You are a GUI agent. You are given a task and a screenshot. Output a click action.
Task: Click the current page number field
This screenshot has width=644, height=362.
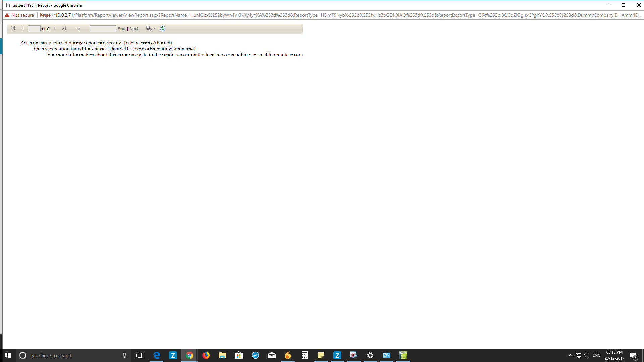click(x=34, y=29)
